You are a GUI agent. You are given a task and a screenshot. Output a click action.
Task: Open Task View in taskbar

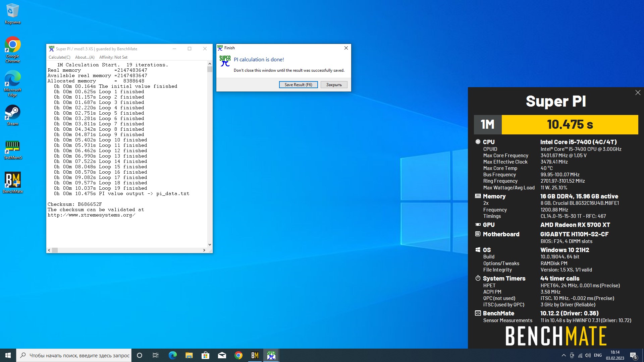click(156, 355)
